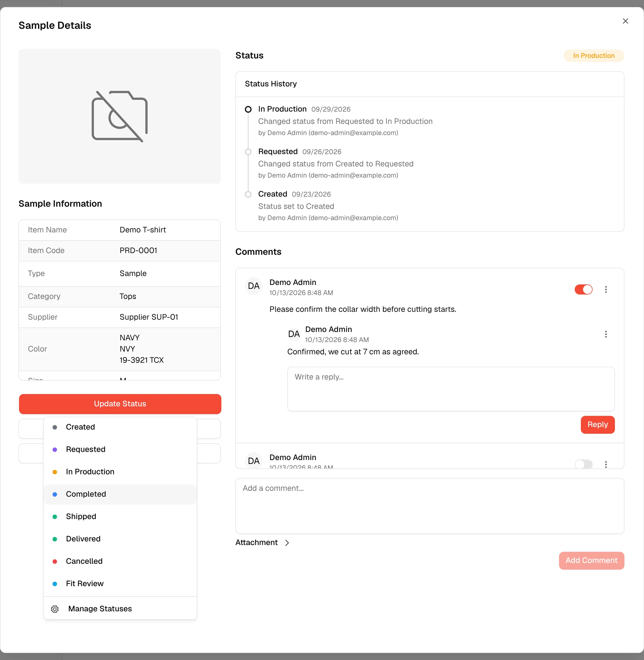Close the Sample Details dialog

[625, 21]
